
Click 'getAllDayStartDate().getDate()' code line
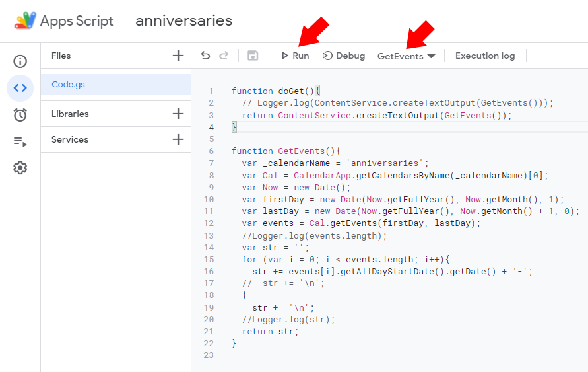click(392, 271)
